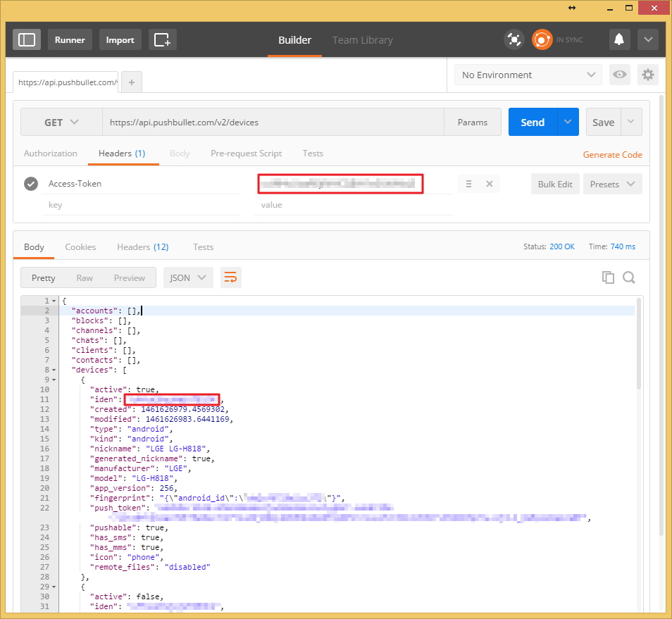672x619 pixels.
Task: Toggle line wrap in response
Action: pos(230,277)
